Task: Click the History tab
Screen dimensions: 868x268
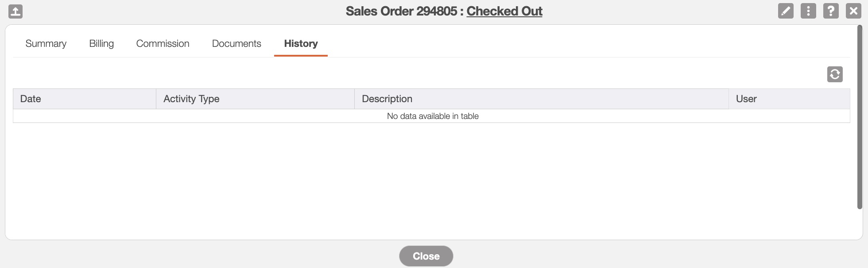Action: click(x=301, y=43)
